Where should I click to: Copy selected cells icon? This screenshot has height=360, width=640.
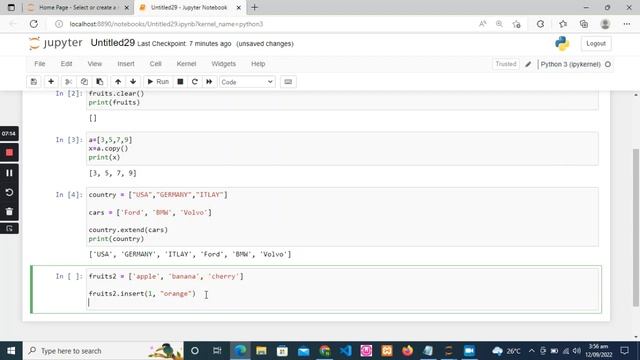coord(84,82)
